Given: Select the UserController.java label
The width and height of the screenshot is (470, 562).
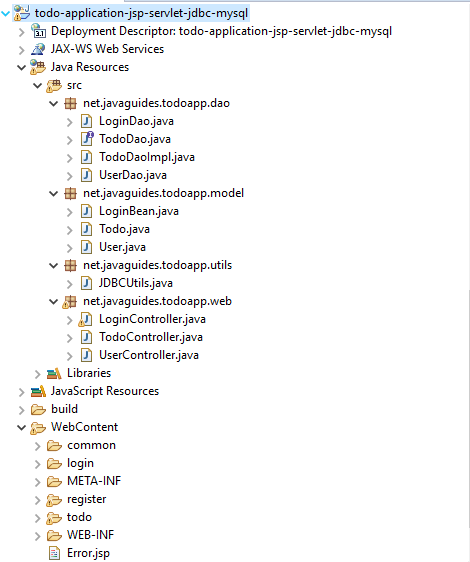Looking at the screenshot, I should 149,355.
